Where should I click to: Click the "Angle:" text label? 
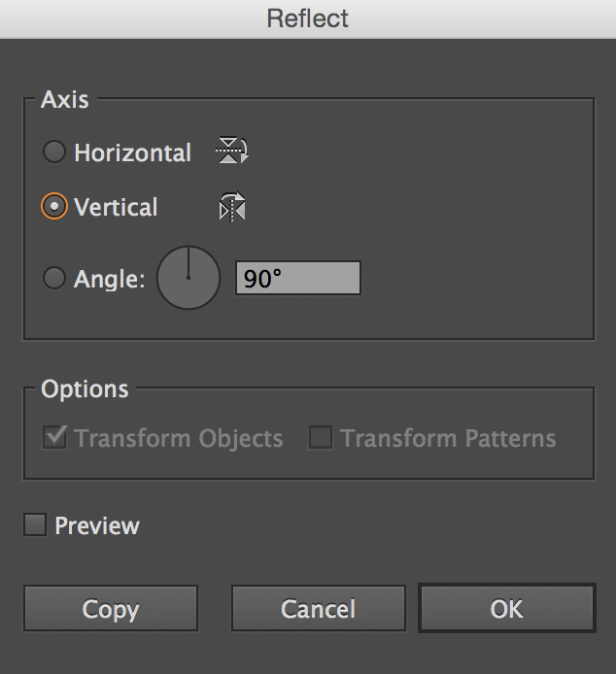(x=110, y=279)
